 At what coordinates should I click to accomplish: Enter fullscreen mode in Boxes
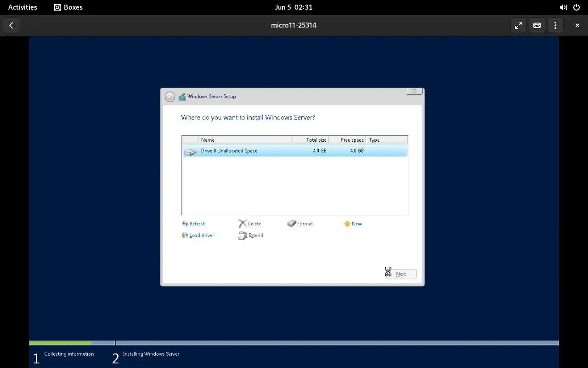pos(519,25)
